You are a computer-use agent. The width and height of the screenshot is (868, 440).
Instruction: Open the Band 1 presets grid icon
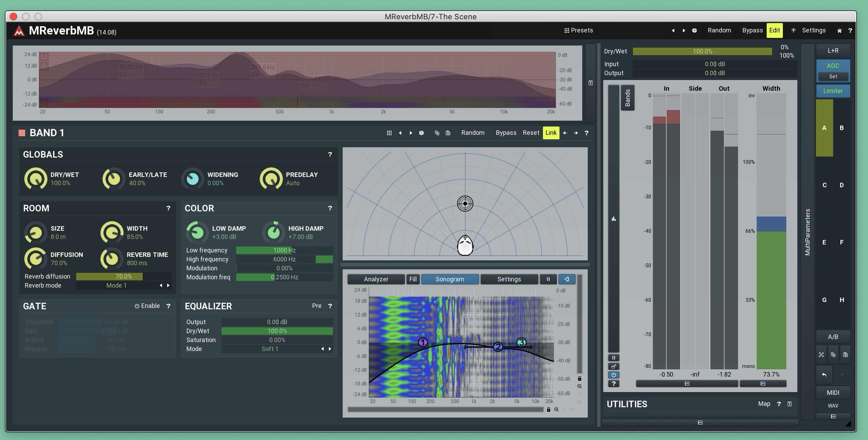click(x=389, y=133)
